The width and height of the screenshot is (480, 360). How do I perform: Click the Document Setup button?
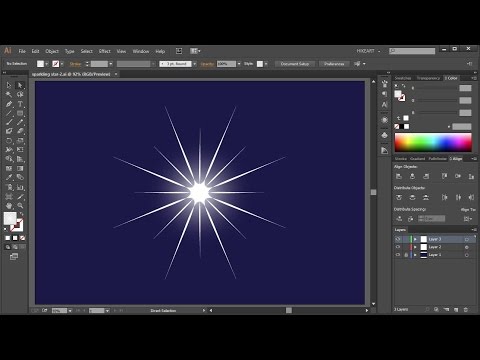point(295,64)
